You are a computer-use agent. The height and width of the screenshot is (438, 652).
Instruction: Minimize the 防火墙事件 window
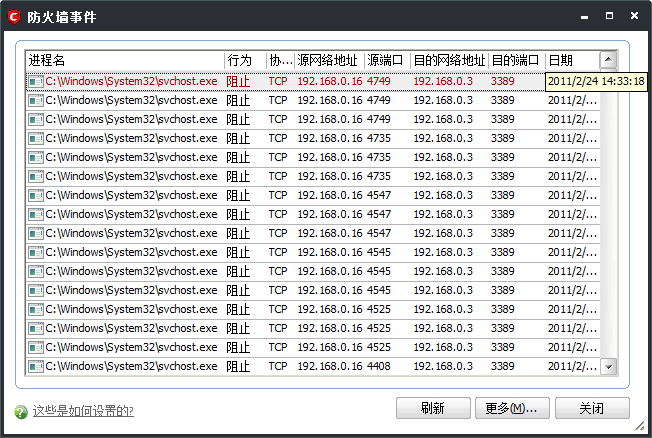[584, 17]
